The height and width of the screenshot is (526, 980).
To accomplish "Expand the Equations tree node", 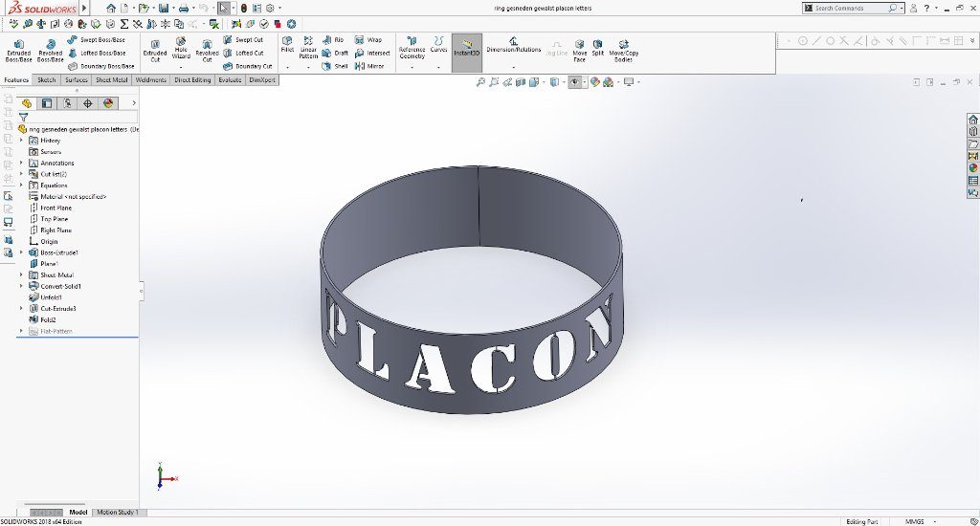I will tap(22, 186).
